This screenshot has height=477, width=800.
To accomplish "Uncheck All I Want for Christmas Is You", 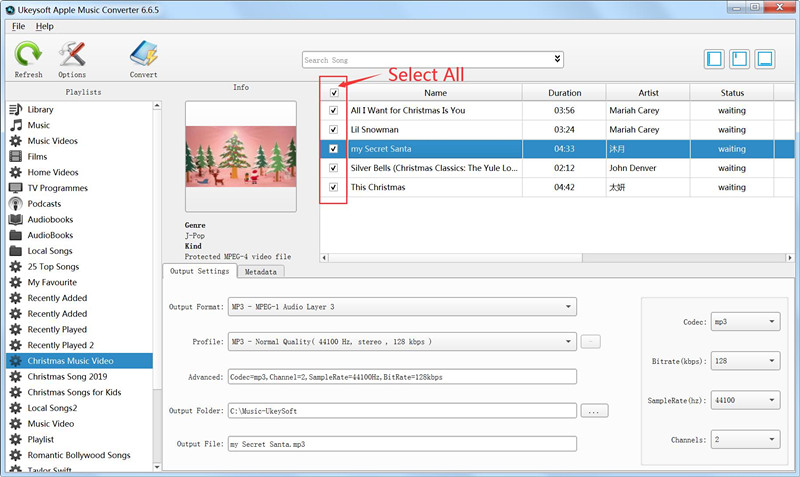I will (x=333, y=110).
